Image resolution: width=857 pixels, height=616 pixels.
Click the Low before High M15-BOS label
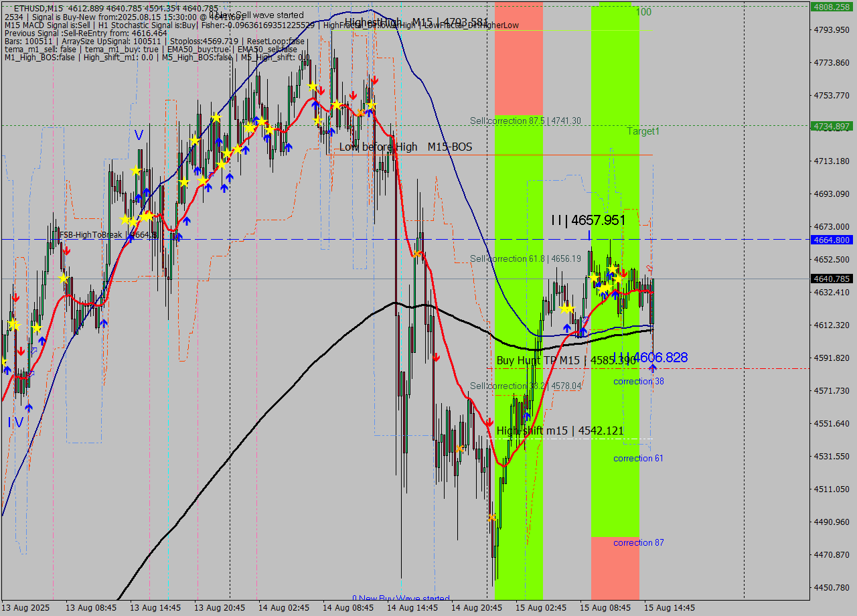click(x=405, y=147)
